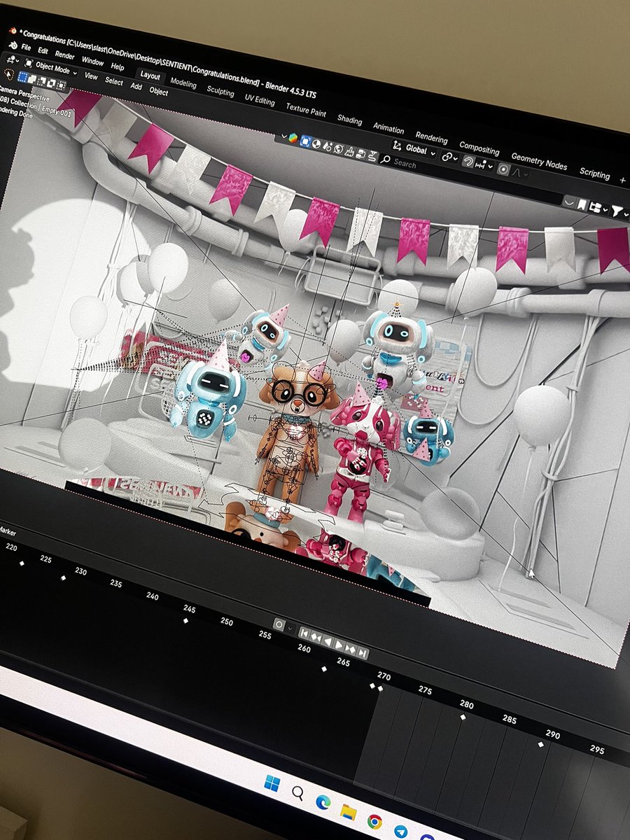Open the Blender logo menu
This screenshot has height=840, width=630.
tap(13, 45)
